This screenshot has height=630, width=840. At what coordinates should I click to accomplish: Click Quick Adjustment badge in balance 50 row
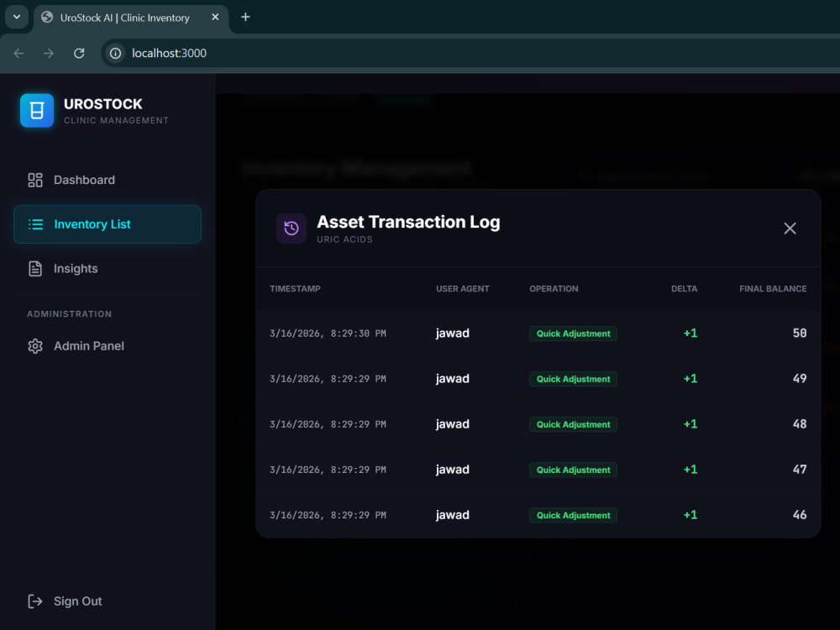point(573,333)
